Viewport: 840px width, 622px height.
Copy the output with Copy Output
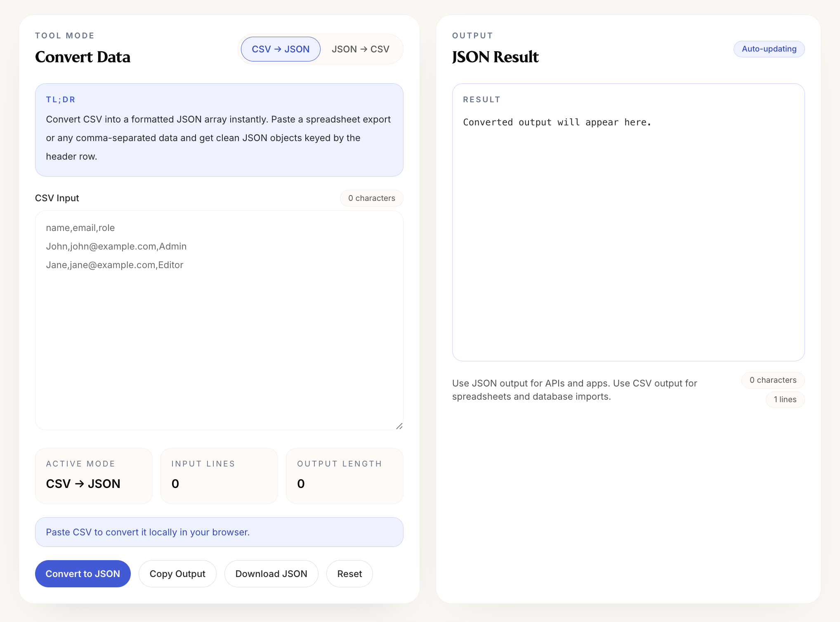point(177,574)
